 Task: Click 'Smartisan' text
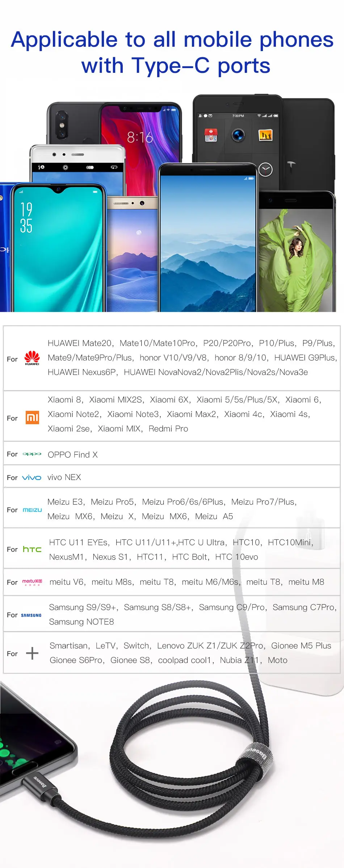69,646
